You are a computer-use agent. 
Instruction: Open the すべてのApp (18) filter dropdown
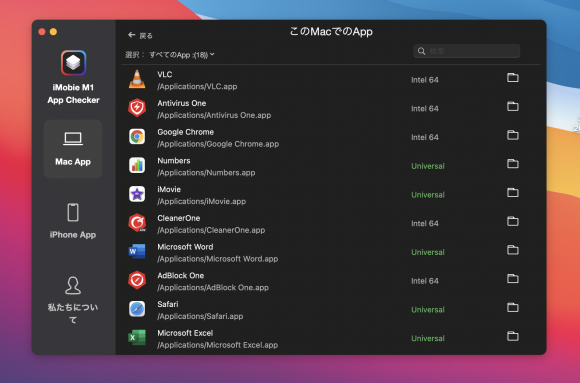(182, 55)
